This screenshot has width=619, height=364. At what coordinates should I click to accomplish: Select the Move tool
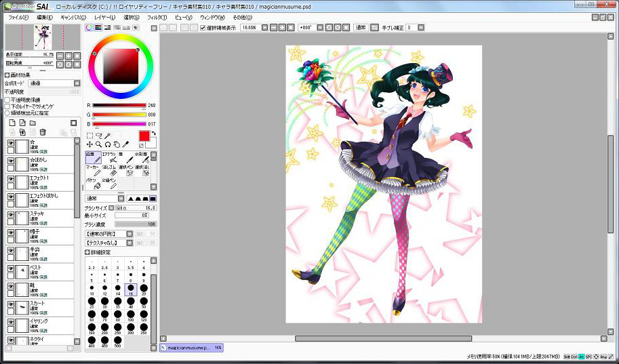click(x=89, y=144)
